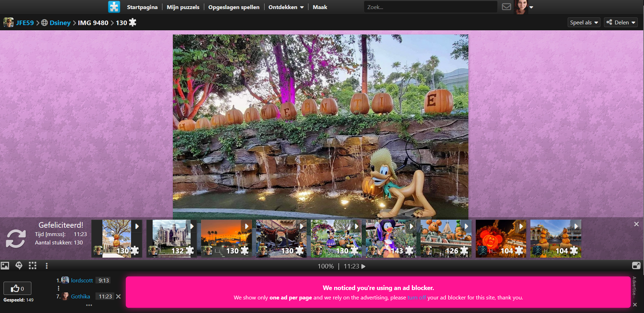This screenshot has width=644, height=313.
Task: Open the 143-piece Donald Duck puzzle thumbnail
Action: (x=391, y=239)
